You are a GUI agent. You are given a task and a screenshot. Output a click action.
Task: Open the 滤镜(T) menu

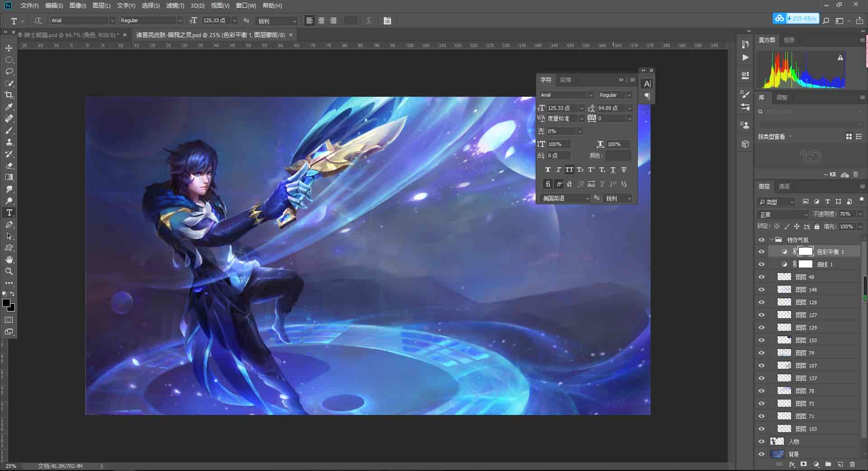point(175,5)
